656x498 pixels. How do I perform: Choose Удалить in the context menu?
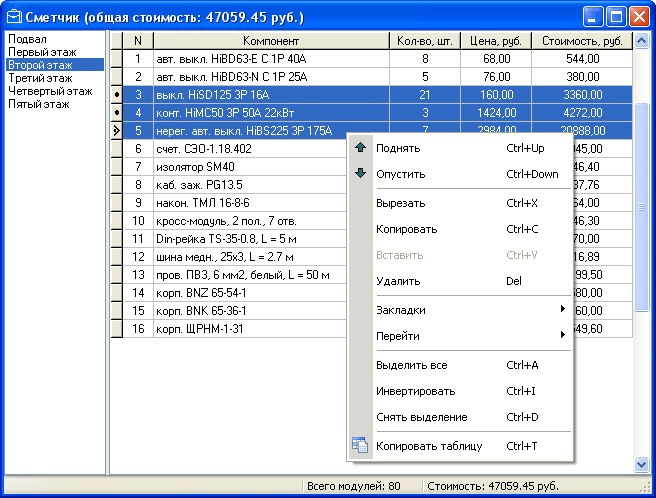coord(460,281)
